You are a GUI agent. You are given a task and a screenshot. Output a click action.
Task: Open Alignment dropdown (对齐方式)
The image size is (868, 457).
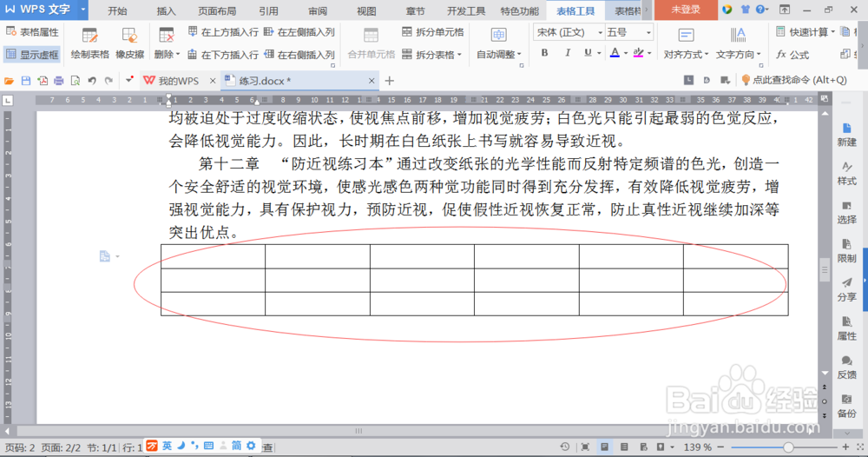pyautogui.click(x=686, y=43)
